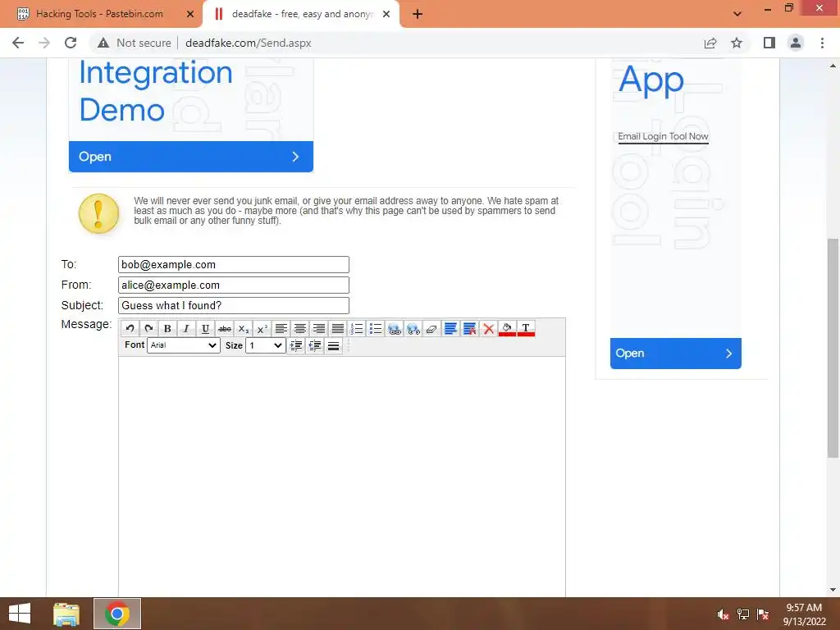840x630 pixels.
Task: Toggle the browser side panel
Action: (769, 43)
